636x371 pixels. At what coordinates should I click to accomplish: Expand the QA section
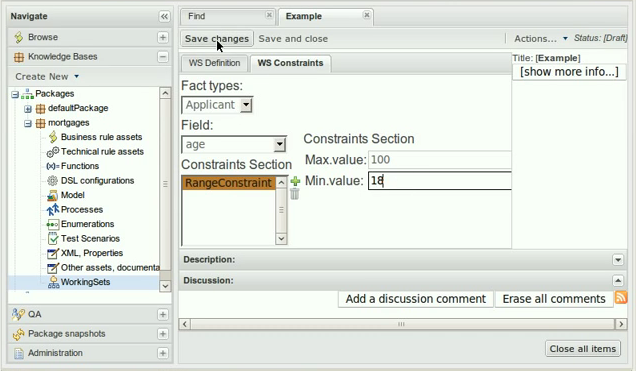(x=163, y=315)
